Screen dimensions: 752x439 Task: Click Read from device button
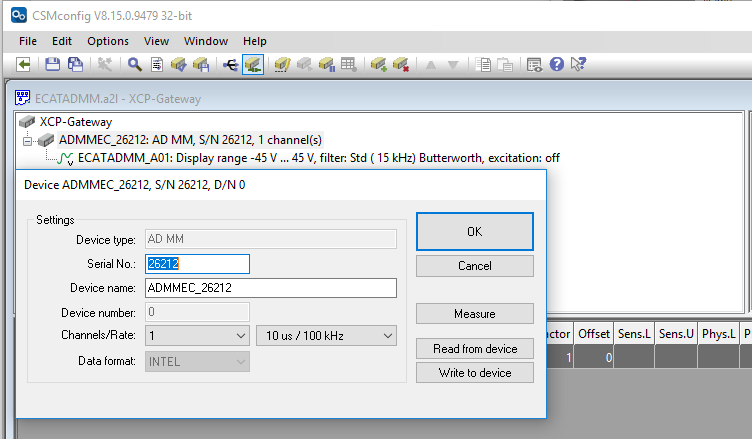[x=475, y=349]
